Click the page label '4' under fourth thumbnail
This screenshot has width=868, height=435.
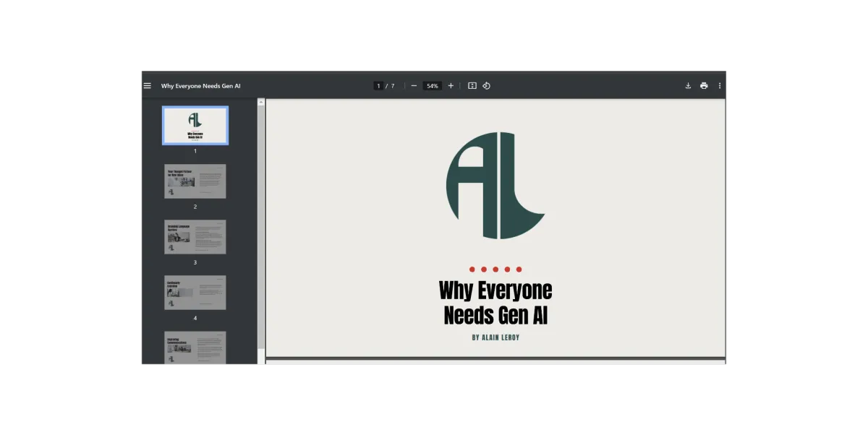pyautogui.click(x=195, y=318)
